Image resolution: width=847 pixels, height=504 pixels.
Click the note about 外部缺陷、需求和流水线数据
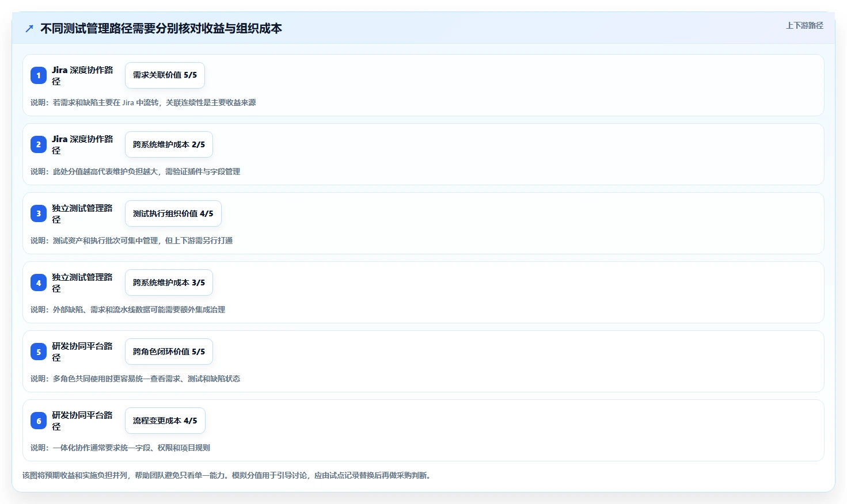pyautogui.click(x=128, y=310)
